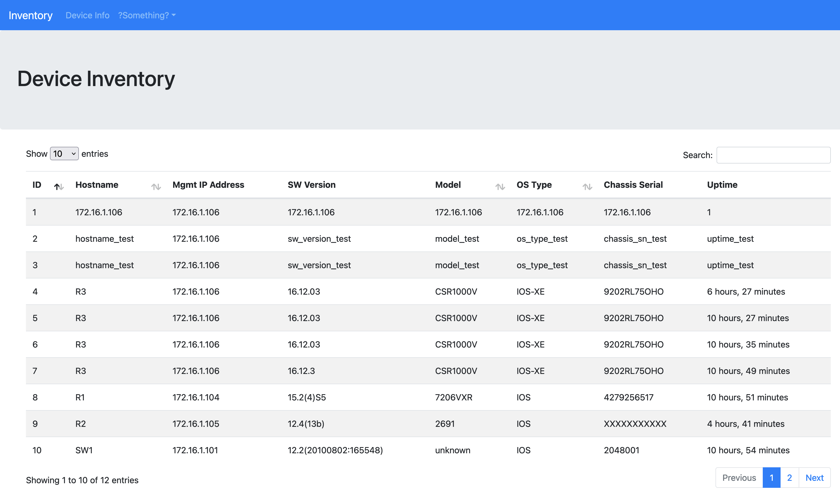This screenshot has height=504, width=840.
Task: Click the ID column sort arrows icon
Action: click(59, 186)
